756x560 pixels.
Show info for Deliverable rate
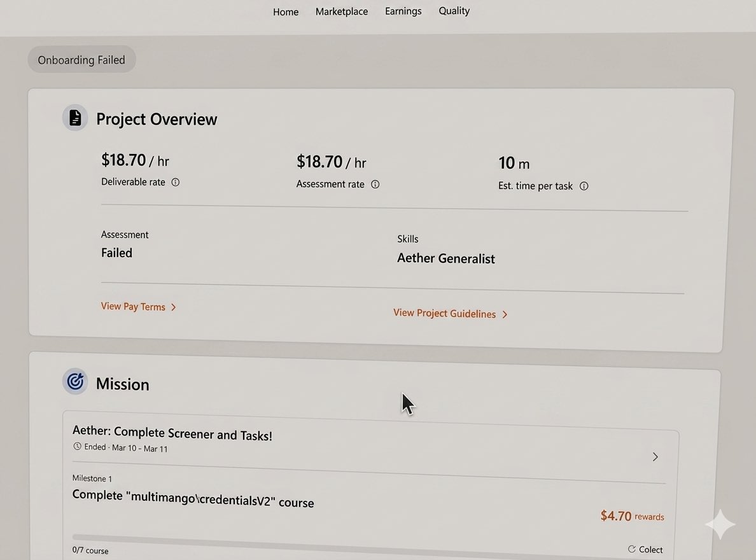pos(176,183)
